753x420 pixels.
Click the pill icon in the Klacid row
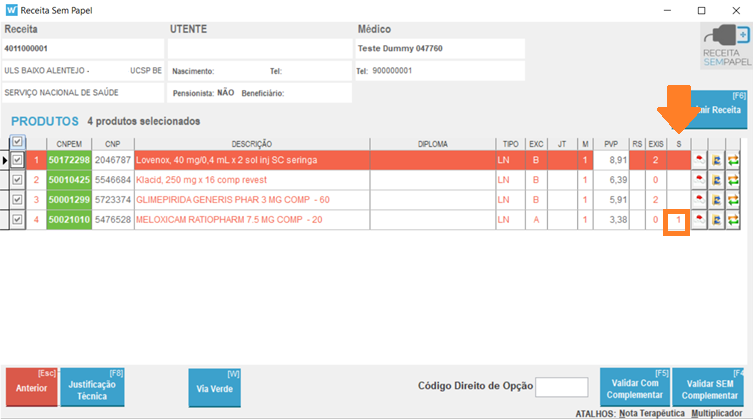699,180
